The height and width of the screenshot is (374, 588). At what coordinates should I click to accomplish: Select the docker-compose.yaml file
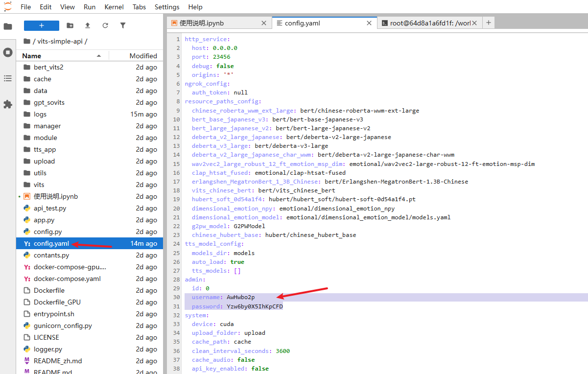(x=90, y=279)
